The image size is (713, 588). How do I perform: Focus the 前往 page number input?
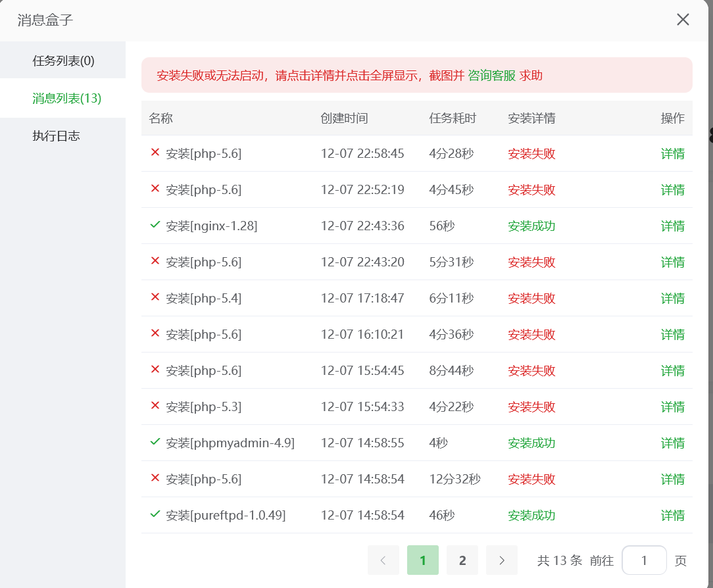[x=644, y=560]
